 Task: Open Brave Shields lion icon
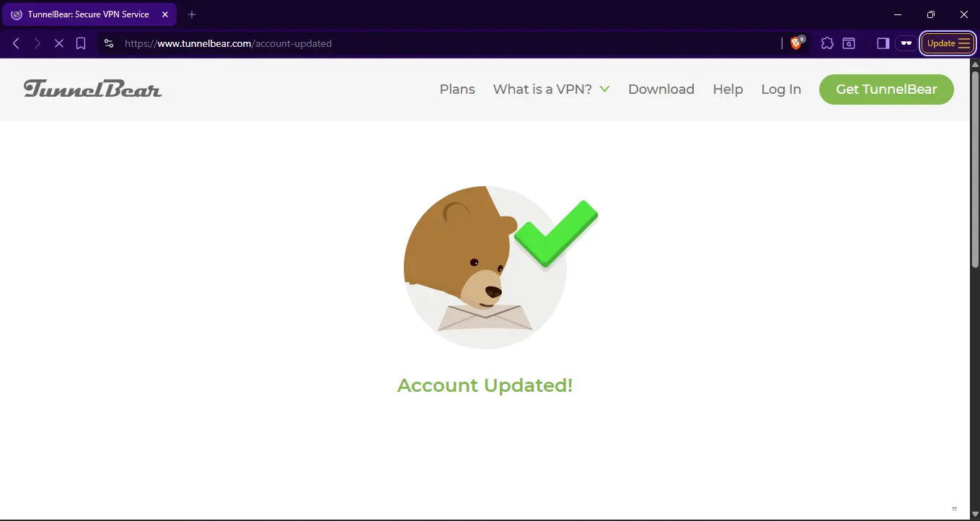click(x=797, y=43)
